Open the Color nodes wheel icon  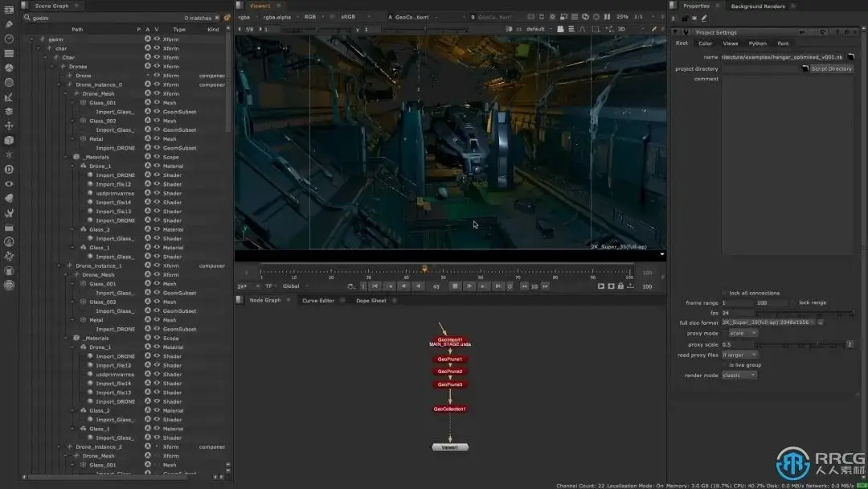9,68
